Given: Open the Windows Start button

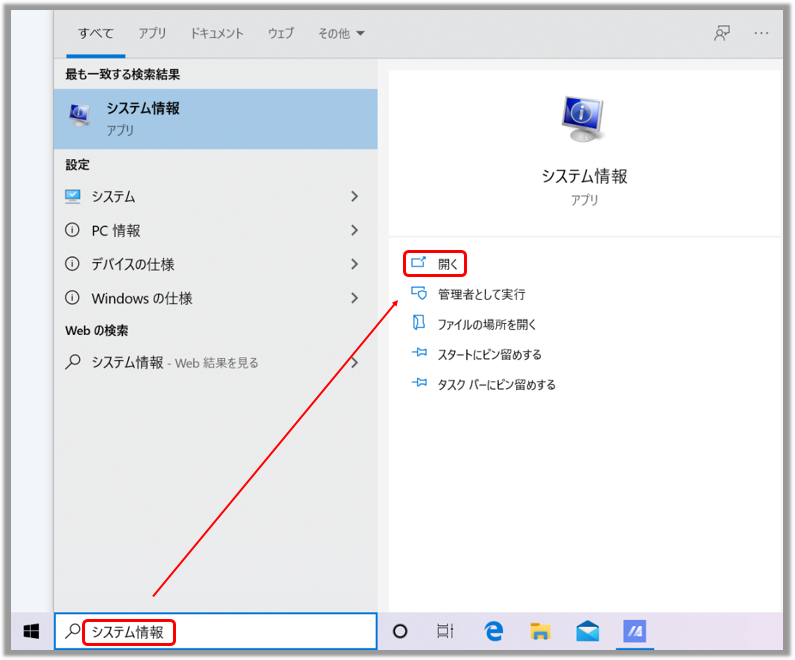Looking at the screenshot, I should point(31,631).
